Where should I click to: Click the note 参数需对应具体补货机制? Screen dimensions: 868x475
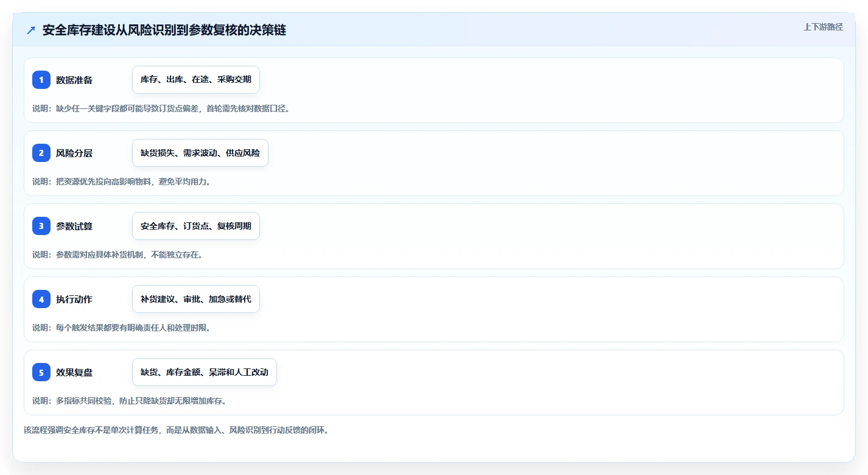coord(117,255)
